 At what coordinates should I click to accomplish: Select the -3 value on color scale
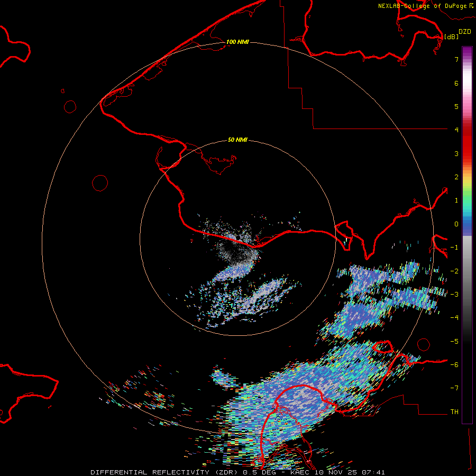tap(454, 295)
